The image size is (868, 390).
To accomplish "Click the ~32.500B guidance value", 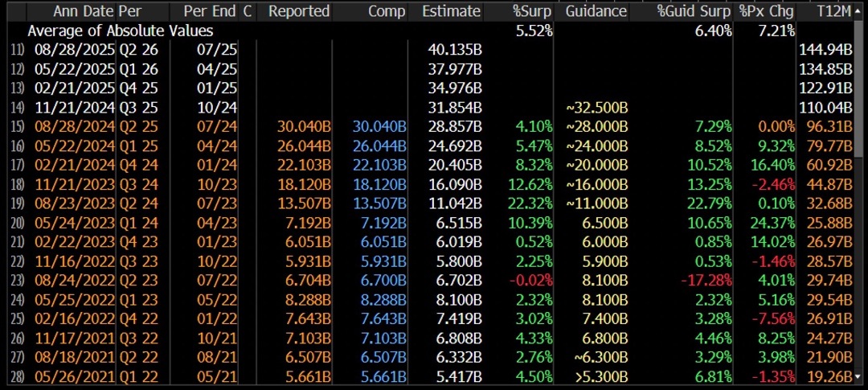I will [596, 107].
